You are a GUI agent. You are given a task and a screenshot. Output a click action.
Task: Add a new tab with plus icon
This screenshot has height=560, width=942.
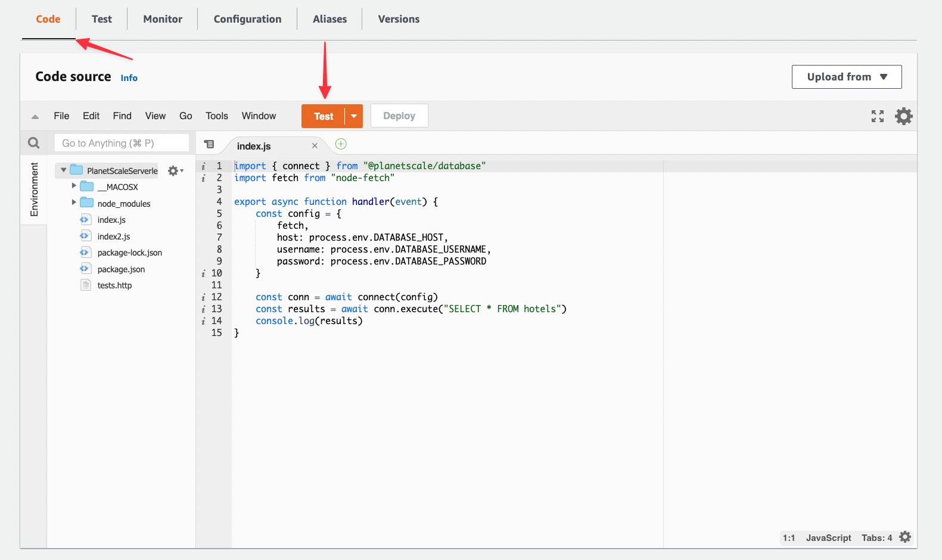[341, 144]
